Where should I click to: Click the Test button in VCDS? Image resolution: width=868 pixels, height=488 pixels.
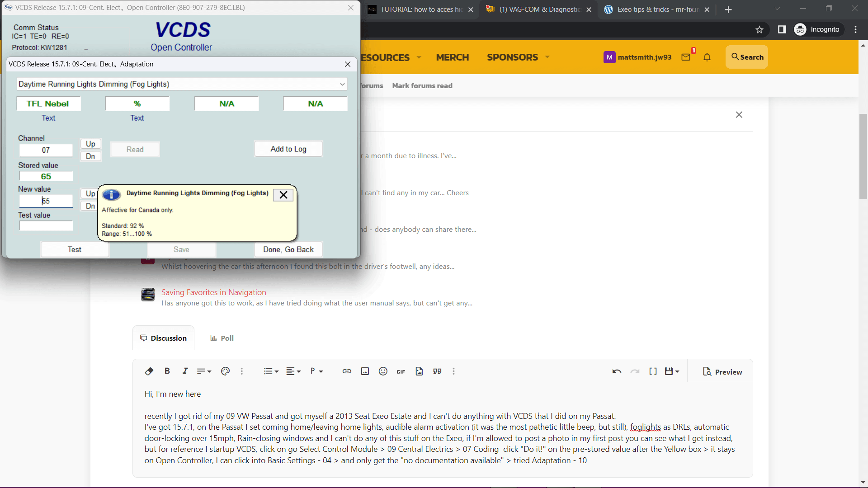[75, 249]
